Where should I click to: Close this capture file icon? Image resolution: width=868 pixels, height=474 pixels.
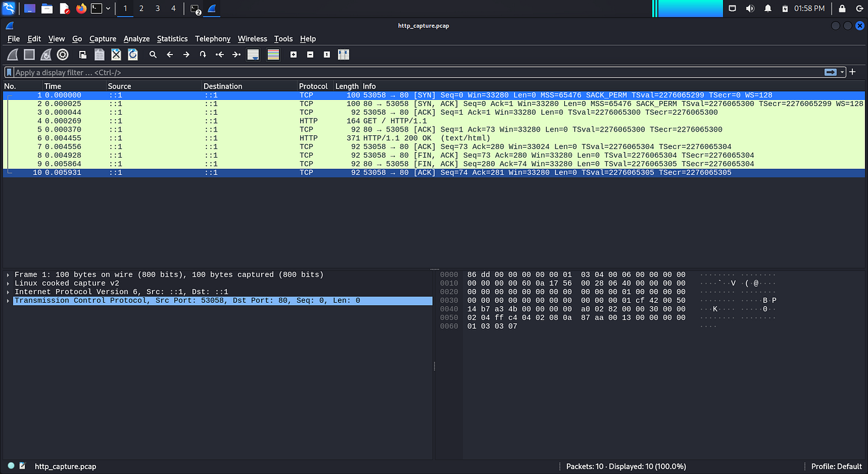[x=116, y=55]
